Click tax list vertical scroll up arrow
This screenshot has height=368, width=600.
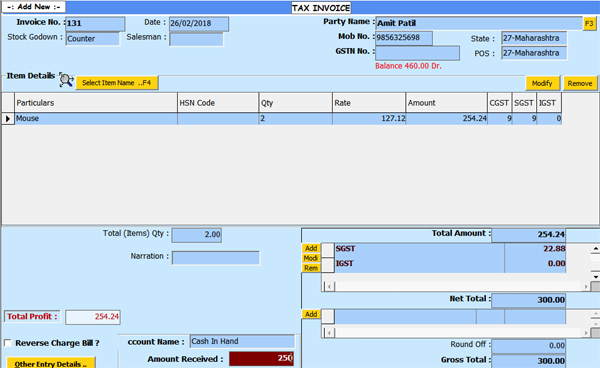(x=595, y=249)
